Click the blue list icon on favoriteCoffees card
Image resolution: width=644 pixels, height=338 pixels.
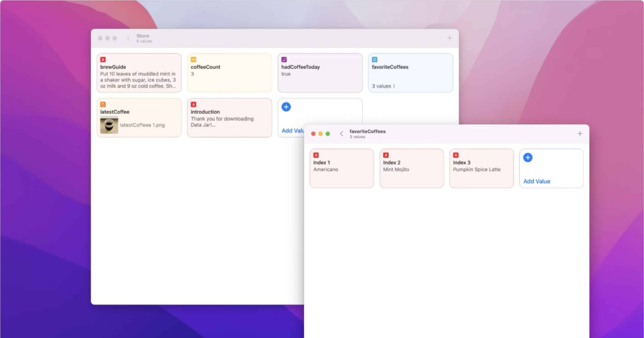[x=375, y=60]
